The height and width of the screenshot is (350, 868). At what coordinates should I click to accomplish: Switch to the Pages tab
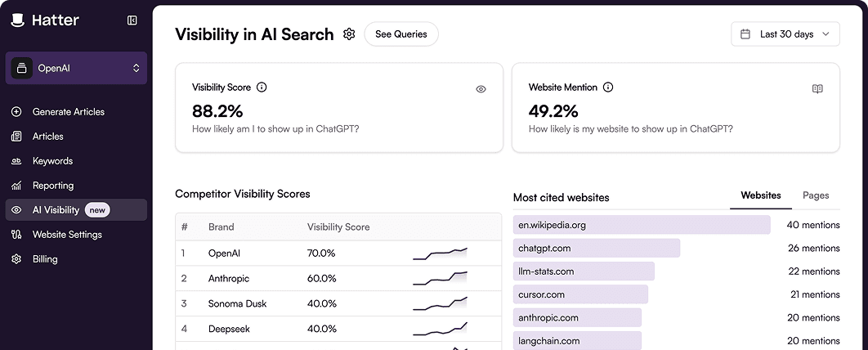[816, 195]
